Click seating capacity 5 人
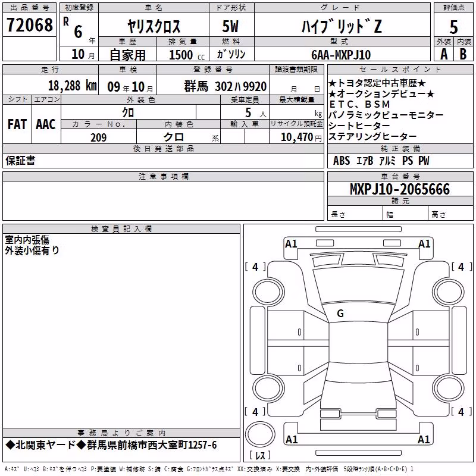The image size is (476, 476). click(x=255, y=112)
